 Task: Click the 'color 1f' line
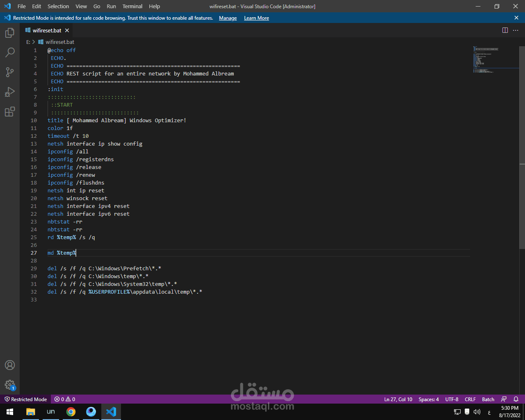pos(60,128)
